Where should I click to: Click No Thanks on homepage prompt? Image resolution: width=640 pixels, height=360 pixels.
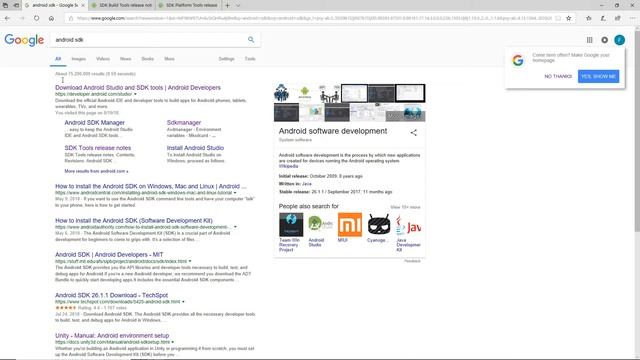coord(558,76)
